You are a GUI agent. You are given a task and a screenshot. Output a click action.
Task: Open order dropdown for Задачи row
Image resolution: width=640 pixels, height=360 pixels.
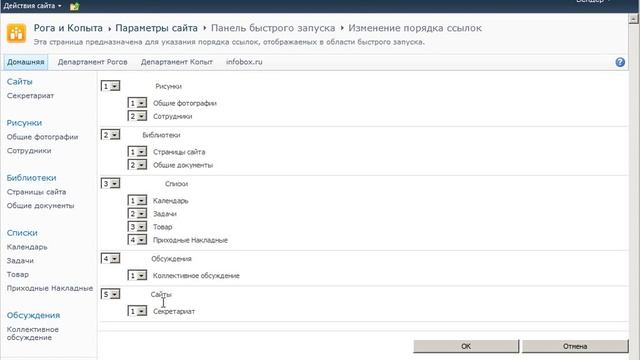137,213
